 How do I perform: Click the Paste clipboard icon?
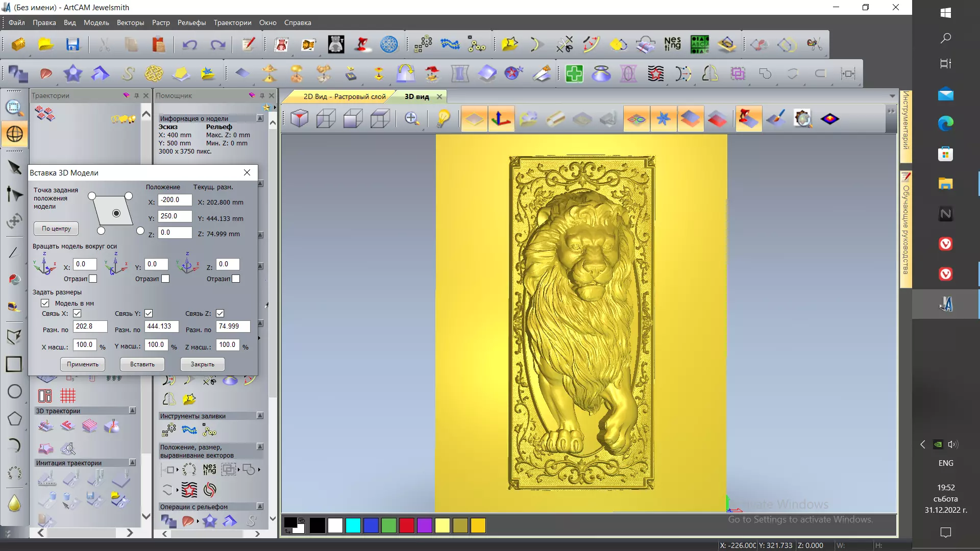click(x=158, y=44)
